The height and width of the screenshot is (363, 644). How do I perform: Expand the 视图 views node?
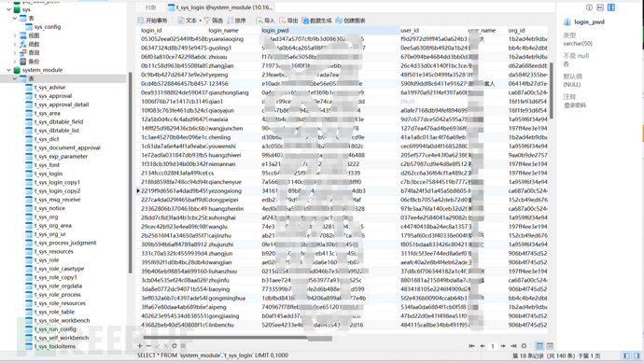(15, 35)
